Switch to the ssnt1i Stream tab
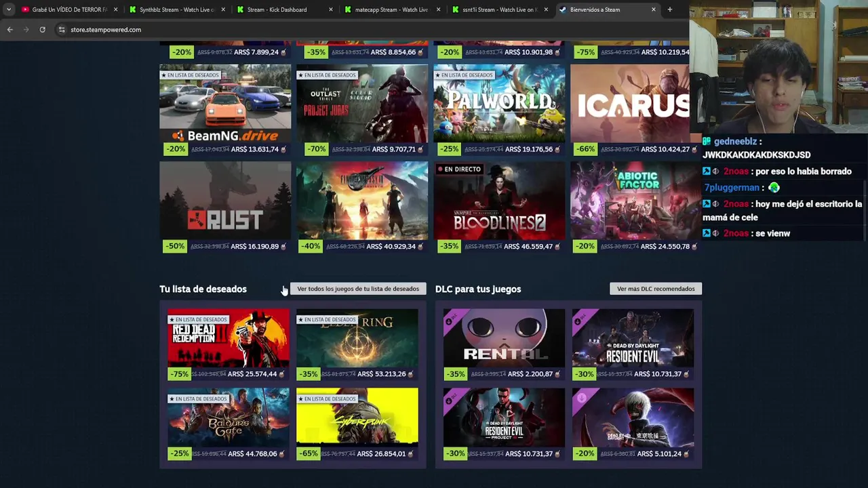The width and height of the screenshot is (868, 488). coord(500,9)
